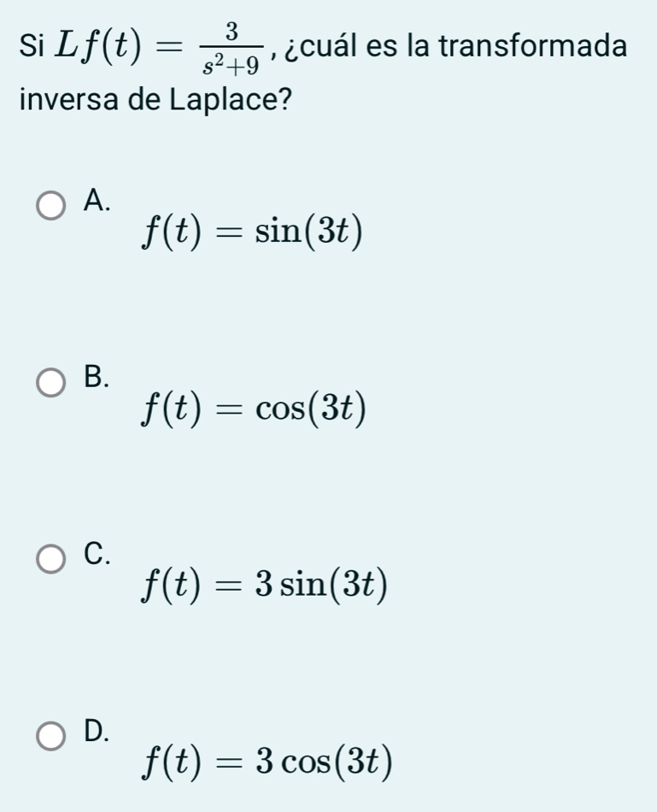This screenshot has width=657, height=812.
Task: Click the letter label 'A.'
Action: 98,202
